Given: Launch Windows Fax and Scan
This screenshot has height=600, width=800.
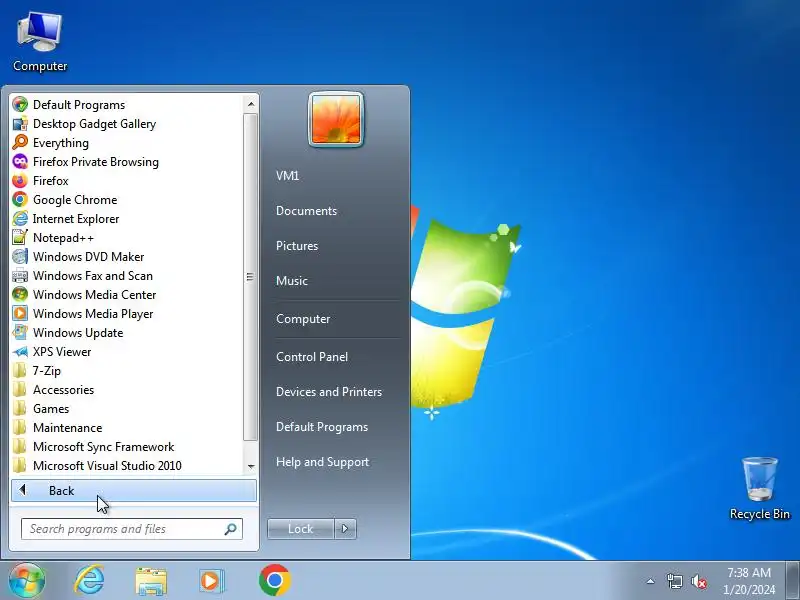Looking at the screenshot, I should point(82,276).
